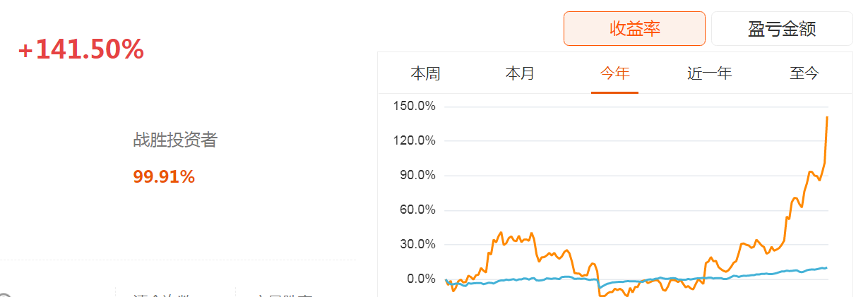This screenshot has height=297, width=868.
Task: Open the 本月 tab
Action: click(x=520, y=73)
